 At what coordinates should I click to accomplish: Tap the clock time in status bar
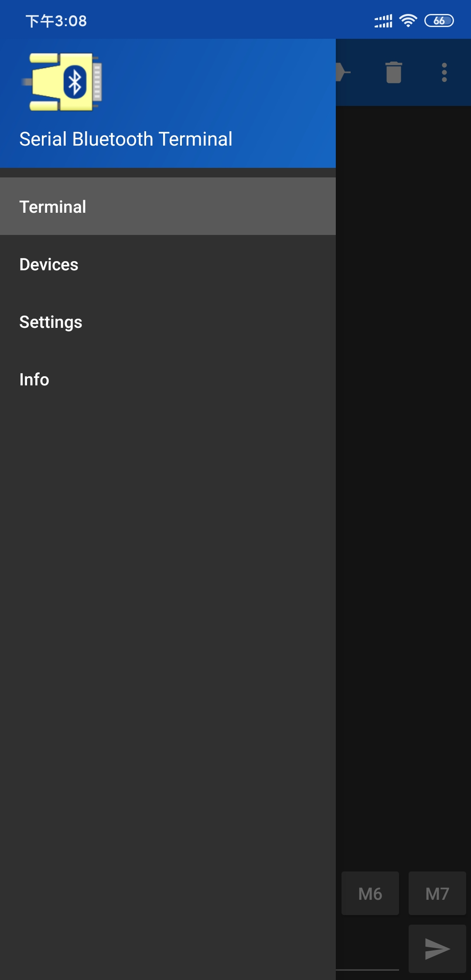coord(56,21)
